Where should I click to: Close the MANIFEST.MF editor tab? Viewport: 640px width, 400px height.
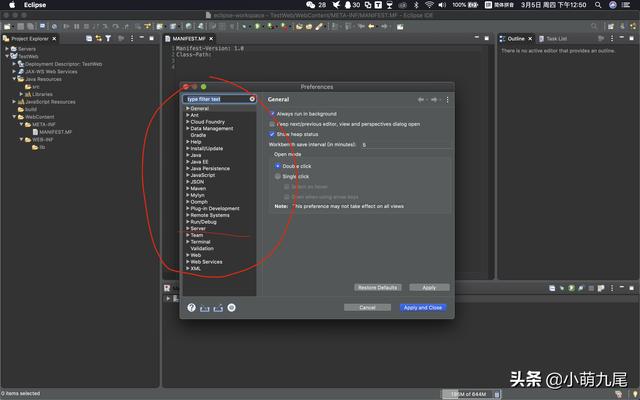click(211, 38)
